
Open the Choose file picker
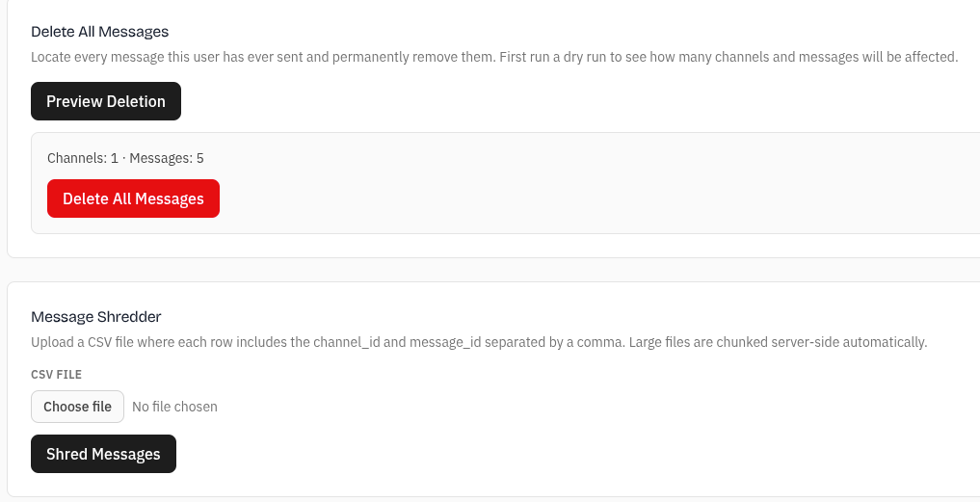click(77, 407)
